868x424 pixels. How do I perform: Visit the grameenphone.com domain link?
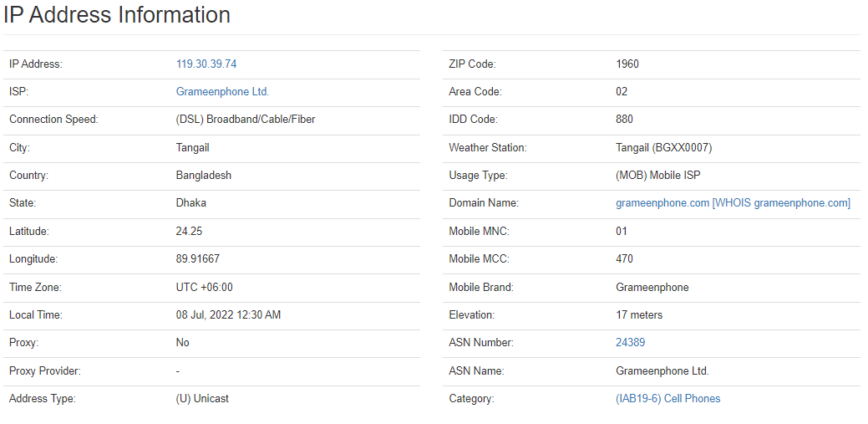pyautogui.click(x=662, y=203)
